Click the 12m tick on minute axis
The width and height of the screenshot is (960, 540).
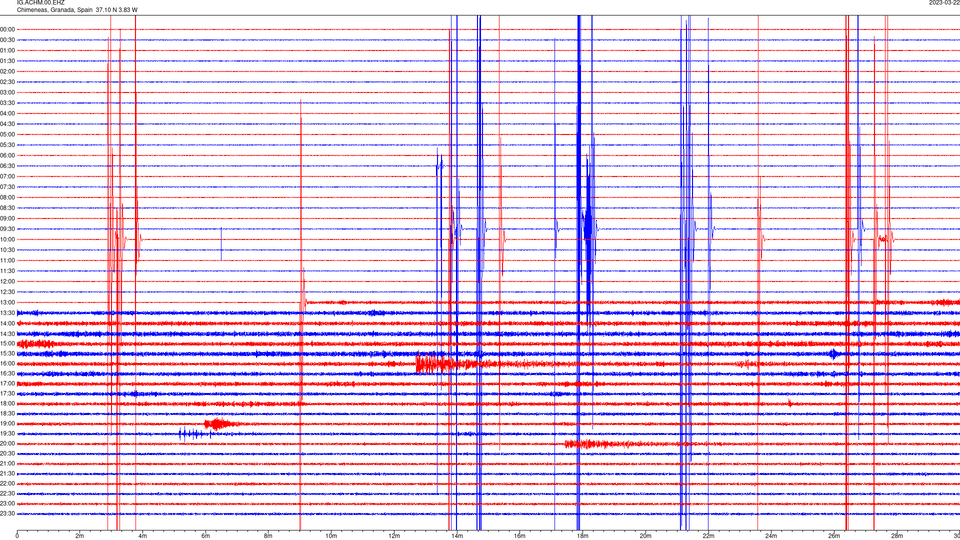394,536
